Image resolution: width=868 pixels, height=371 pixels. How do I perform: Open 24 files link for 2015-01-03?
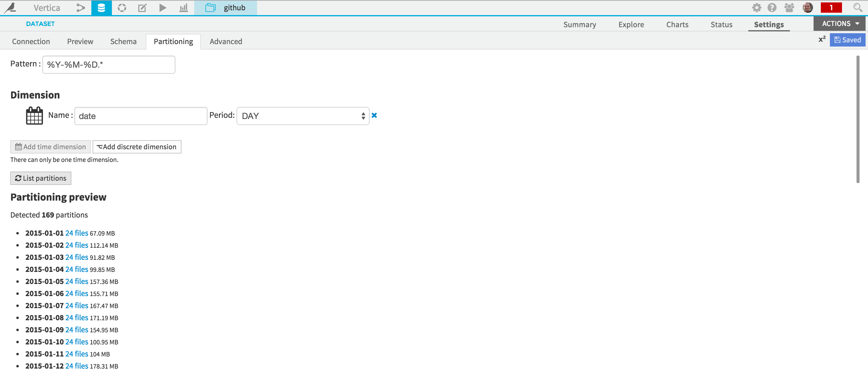pos(77,257)
